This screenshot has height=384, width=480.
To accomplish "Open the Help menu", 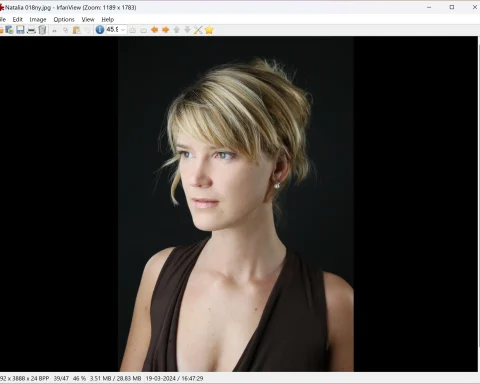I will pyautogui.click(x=108, y=19).
